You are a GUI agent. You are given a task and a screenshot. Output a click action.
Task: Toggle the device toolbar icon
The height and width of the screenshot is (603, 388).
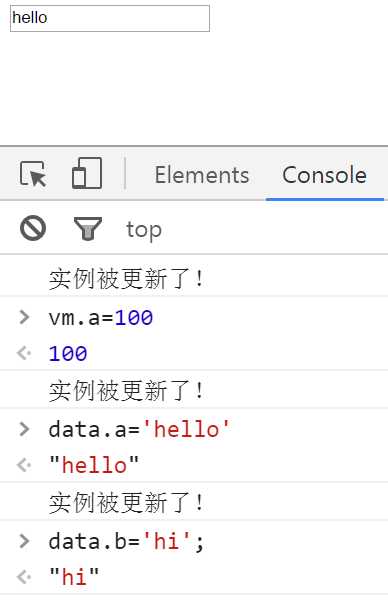tap(87, 173)
